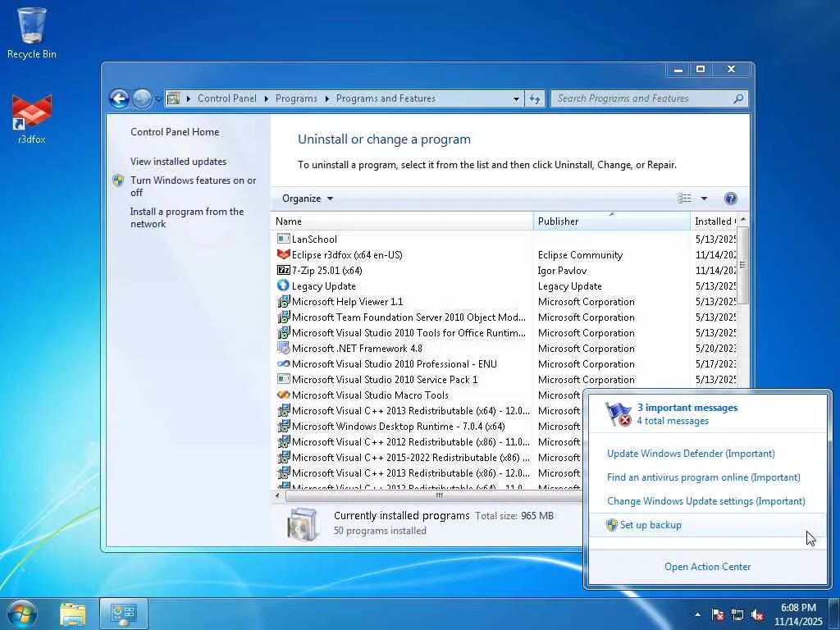Open the recent pages dropdown arrow
This screenshot has height=630, width=840.
158,99
